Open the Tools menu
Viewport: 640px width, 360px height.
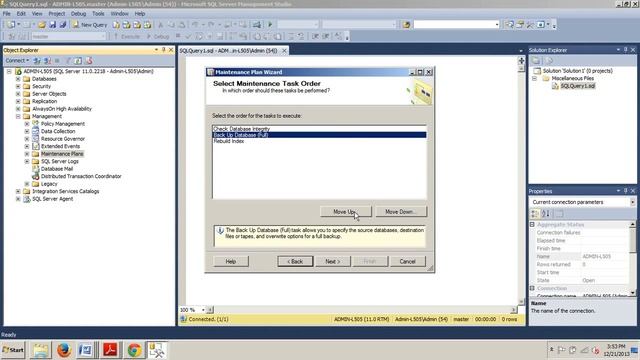coord(98,13)
